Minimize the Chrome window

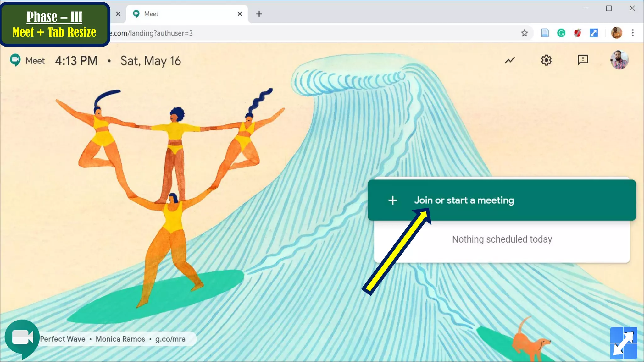coord(586,8)
